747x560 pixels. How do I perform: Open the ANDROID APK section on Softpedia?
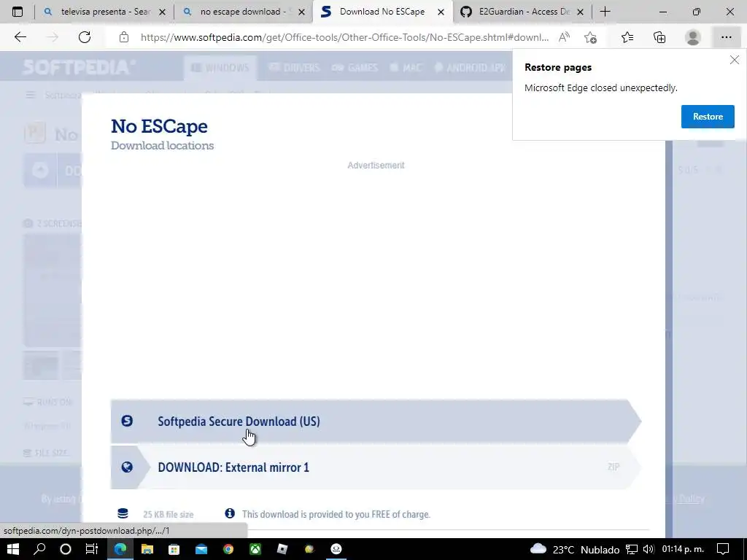[x=471, y=68]
